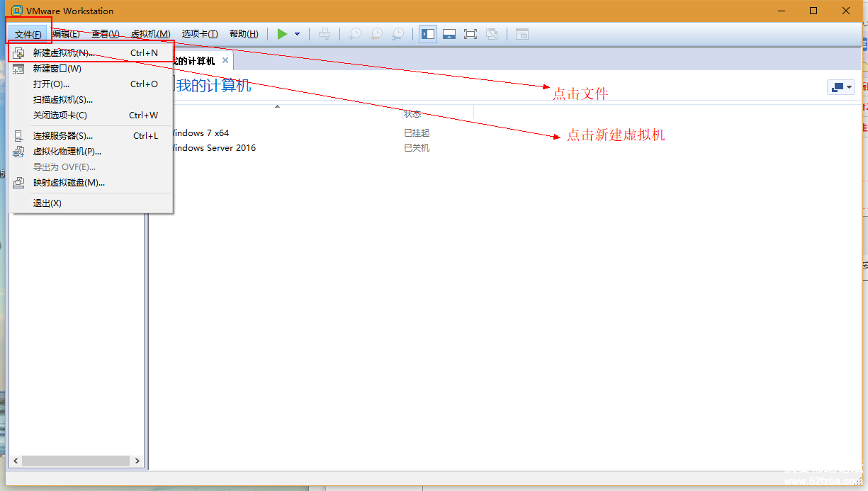Minimize the VMware Workstation window
Viewport: 868px width, 491px height.
[x=782, y=11]
